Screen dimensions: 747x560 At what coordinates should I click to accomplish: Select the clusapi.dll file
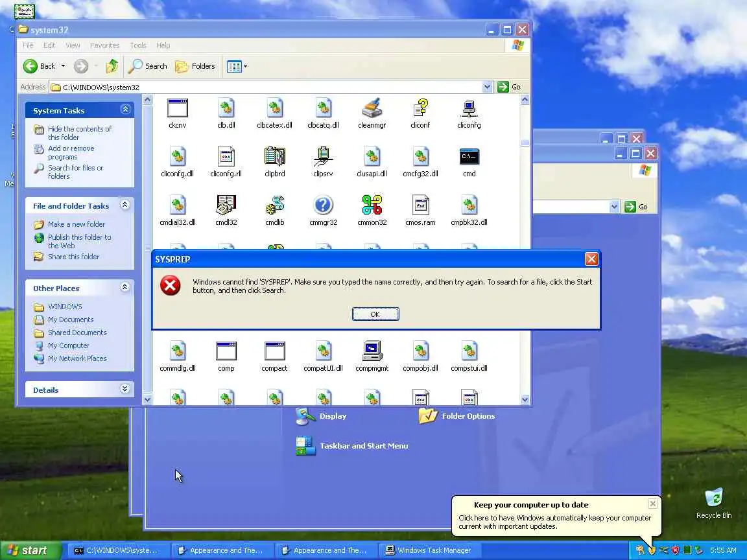coord(372,157)
